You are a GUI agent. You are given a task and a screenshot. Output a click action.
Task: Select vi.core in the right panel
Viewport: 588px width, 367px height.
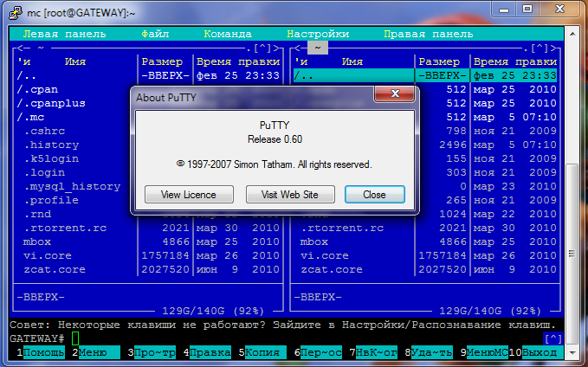[325, 255]
